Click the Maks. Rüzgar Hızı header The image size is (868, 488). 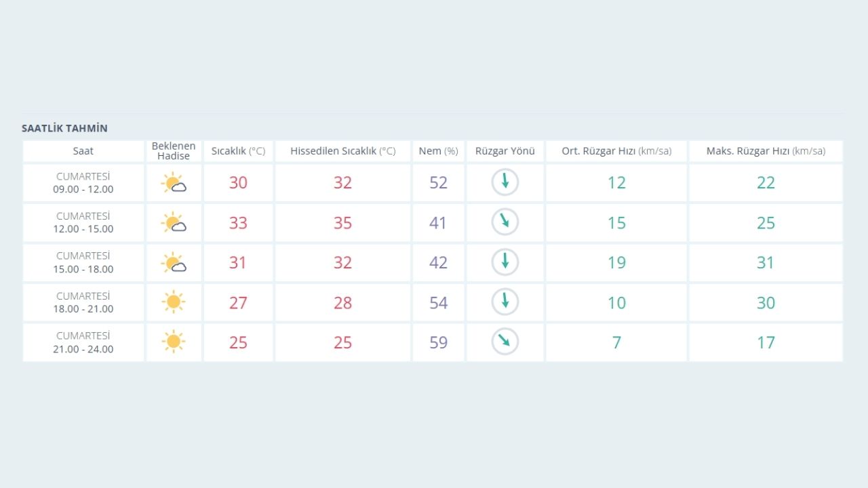766,151
